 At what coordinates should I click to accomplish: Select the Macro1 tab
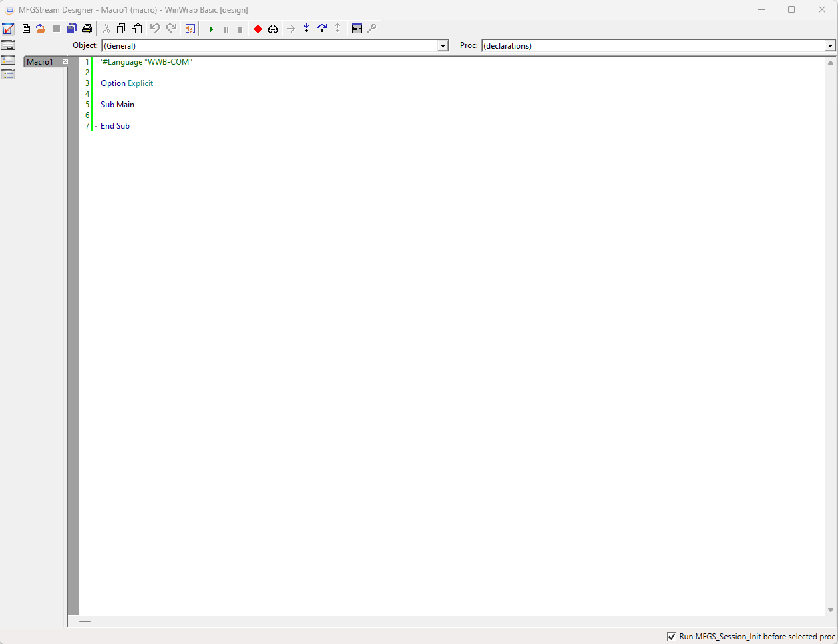(40, 62)
